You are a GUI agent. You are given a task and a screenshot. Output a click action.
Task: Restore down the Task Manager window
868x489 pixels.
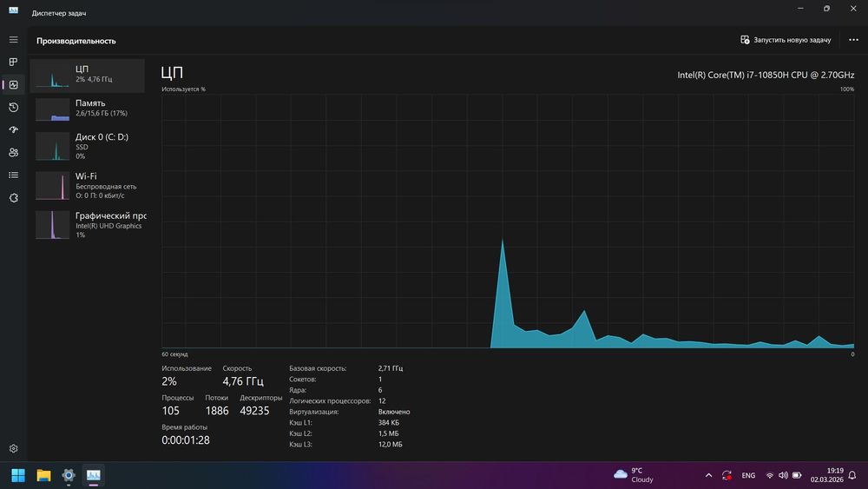[x=826, y=9]
